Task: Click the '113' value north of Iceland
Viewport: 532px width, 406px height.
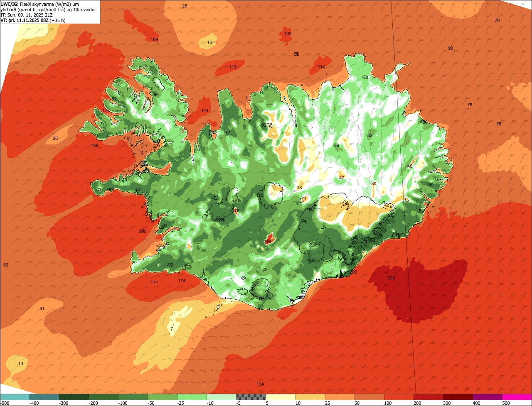Action: coord(233,67)
